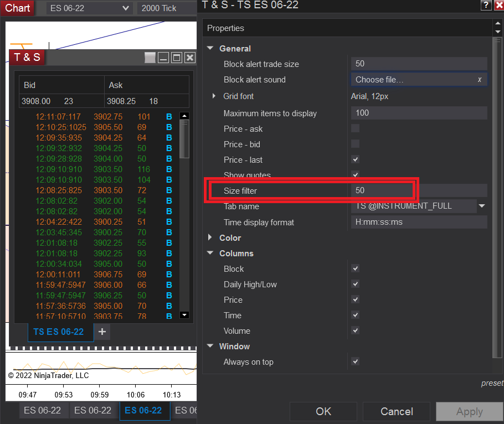Screen dimensions: 504x424
Task: Select the trade row at 12:00:11:011
Action: point(104,275)
